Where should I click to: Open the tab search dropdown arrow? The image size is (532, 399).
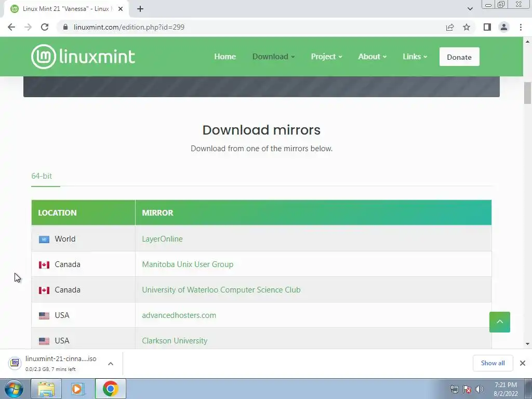point(470,9)
